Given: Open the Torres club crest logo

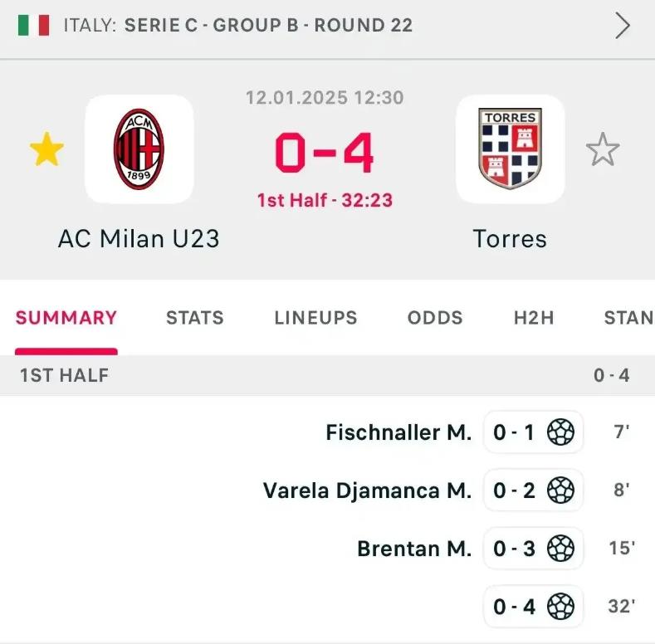Looking at the screenshot, I should coord(510,149).
